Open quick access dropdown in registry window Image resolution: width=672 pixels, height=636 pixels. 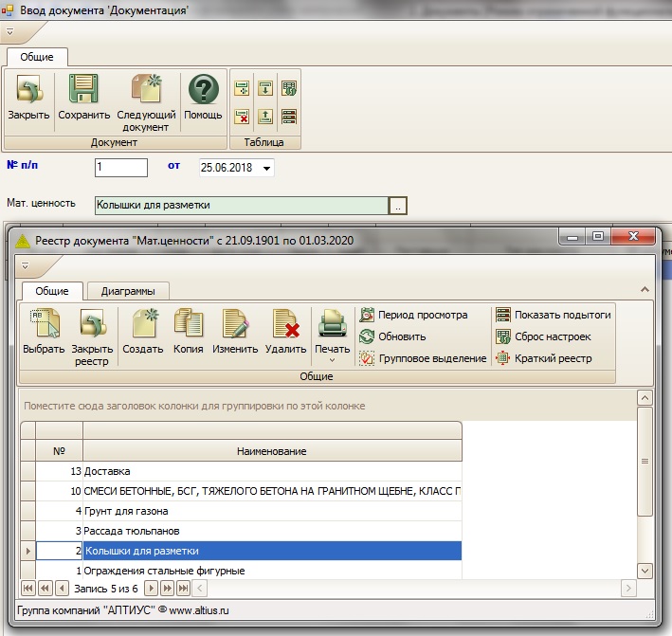[x=26, y=266]
